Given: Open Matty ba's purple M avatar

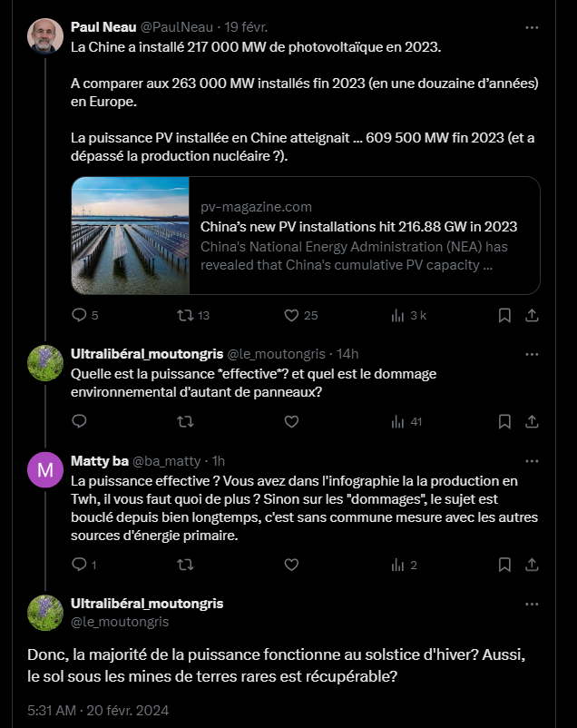Looking at the screenshot, I should pyautogui.click(x=45, y=470).
